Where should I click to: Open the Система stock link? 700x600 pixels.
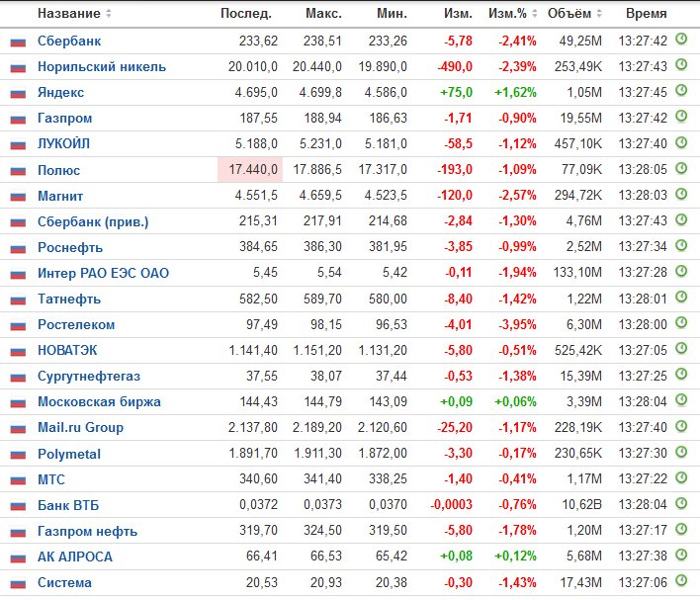click(64, 582)
